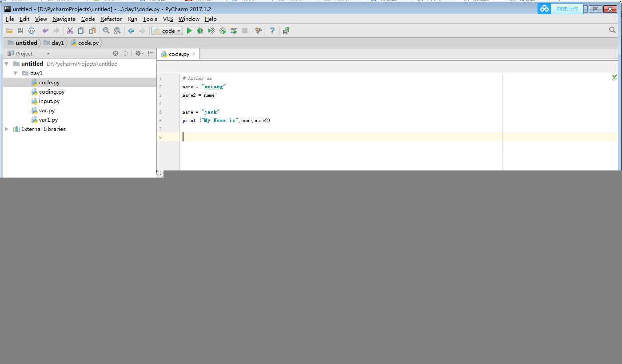Click the code.py breadcrumb
The width and height of the screenshot is (622, 364).
pyautogui.click(x=85, y=43)
